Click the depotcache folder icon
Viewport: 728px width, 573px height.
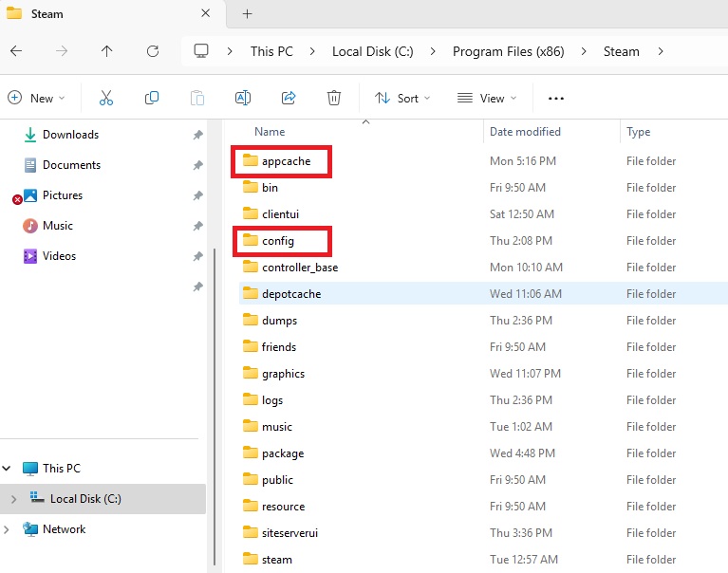point(251,293)
